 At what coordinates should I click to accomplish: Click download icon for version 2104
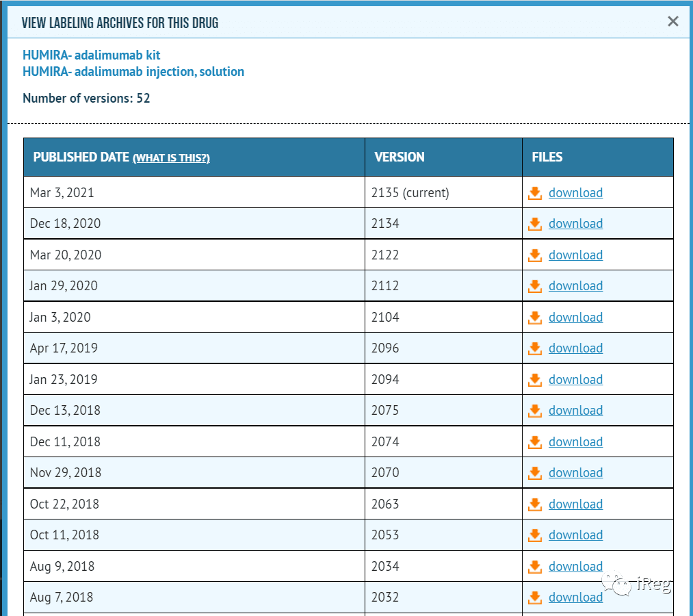coord(535,318)
